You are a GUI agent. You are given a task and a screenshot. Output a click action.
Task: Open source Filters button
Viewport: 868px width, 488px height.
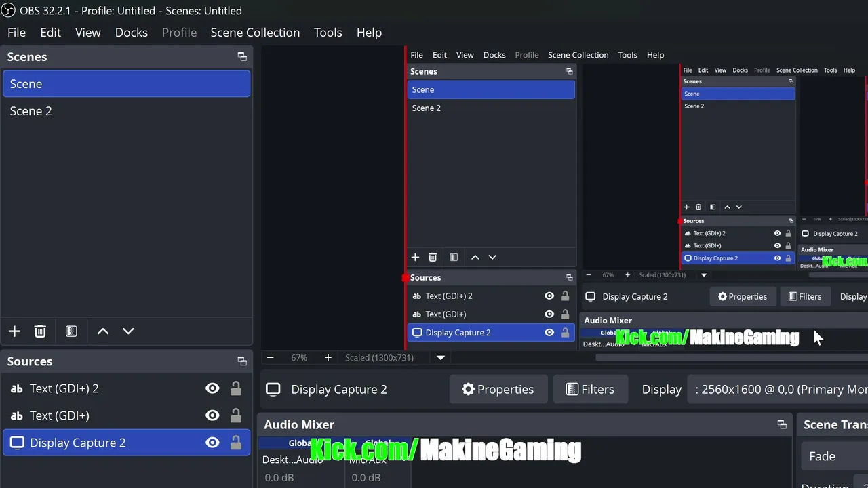(589, 389)
